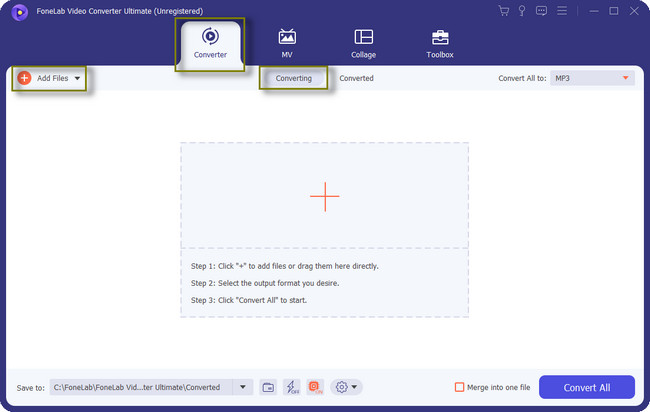
Task: Click the 'Step 3: Click "Convert All"' text
Action: [249, 300]
